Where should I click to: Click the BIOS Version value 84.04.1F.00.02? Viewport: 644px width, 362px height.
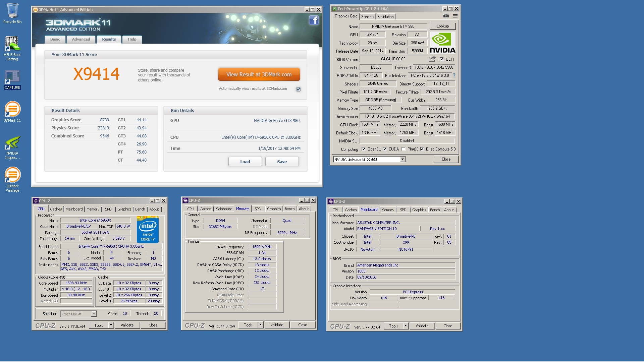(393, 59)
